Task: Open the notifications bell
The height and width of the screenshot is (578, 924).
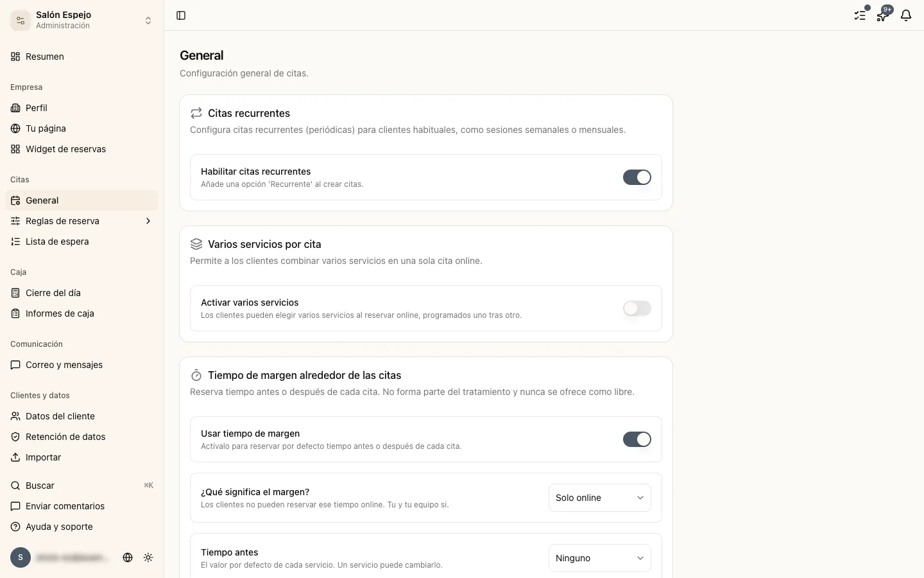Action: click(x=906, y=15)
